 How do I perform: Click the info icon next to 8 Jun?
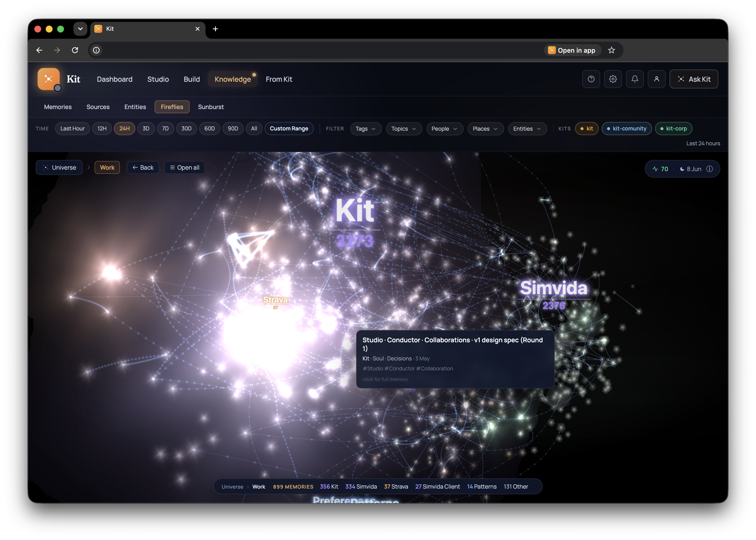pyautogui.click(x=710, y=169)
